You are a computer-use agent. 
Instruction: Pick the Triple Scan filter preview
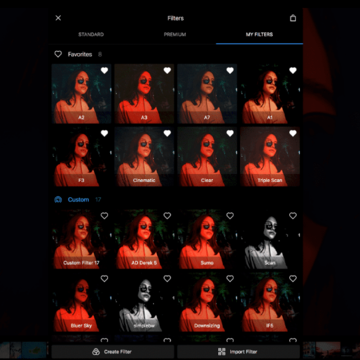[x=270, y=157]
